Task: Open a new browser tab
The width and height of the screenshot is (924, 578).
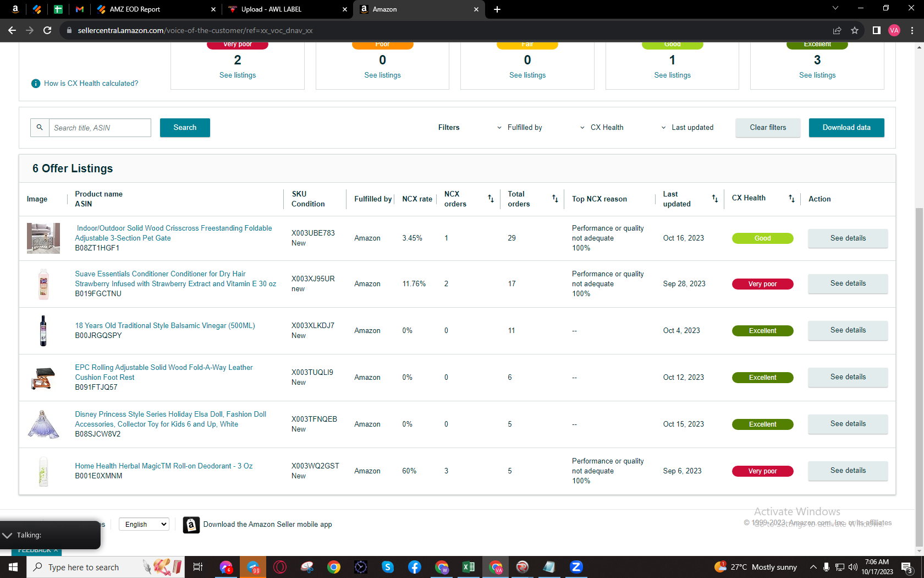Action: (497, 9)
